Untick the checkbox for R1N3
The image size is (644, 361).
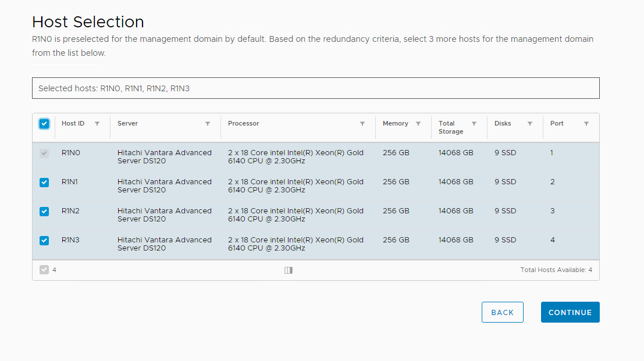[44, 241]
